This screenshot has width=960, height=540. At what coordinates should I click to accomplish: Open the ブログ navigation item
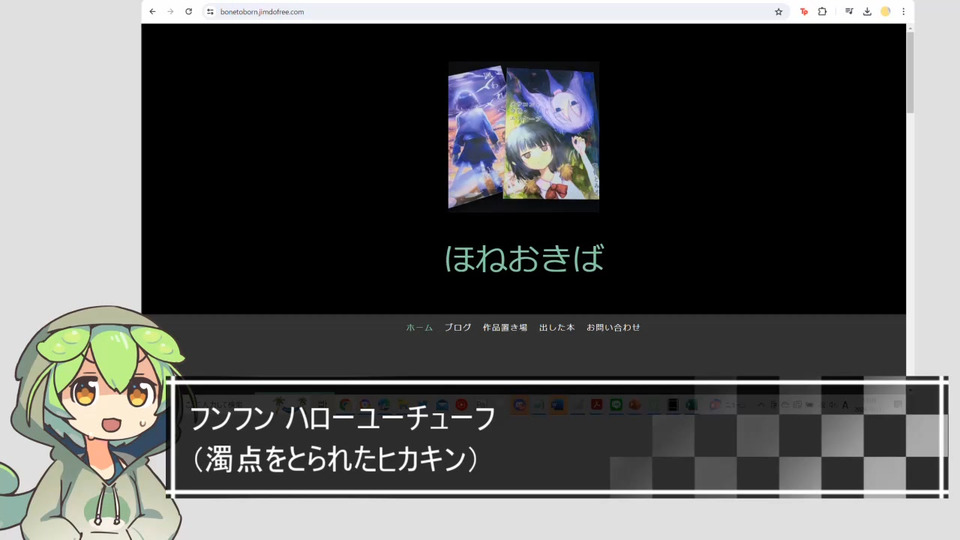[x=458, y=328]
